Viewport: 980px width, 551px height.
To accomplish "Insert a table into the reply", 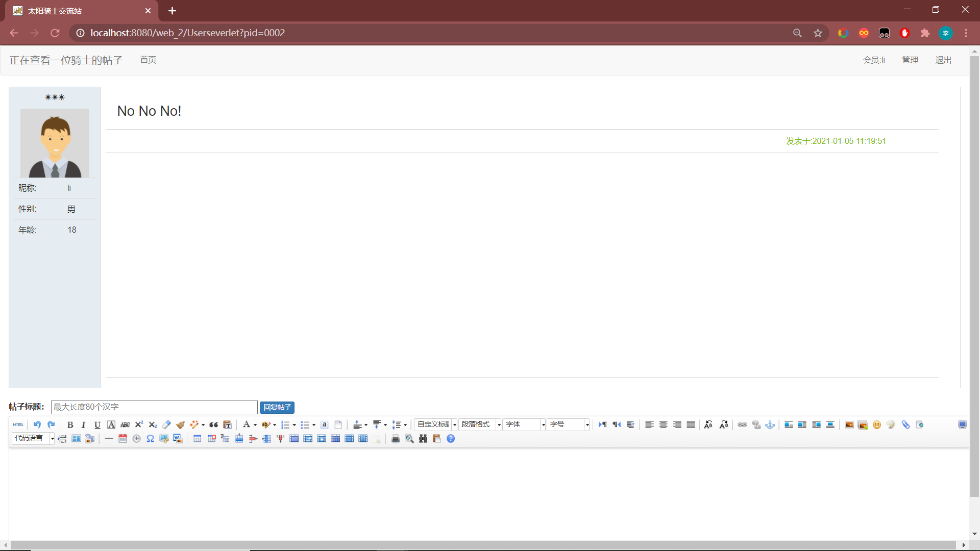I will [x=197, y=438].
